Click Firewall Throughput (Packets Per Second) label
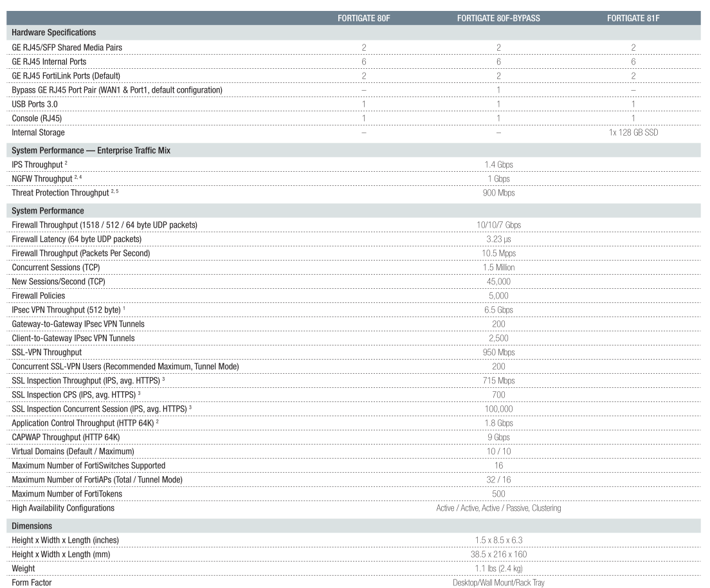The width and height of the screenshot is (710, 588). (80, 253)
